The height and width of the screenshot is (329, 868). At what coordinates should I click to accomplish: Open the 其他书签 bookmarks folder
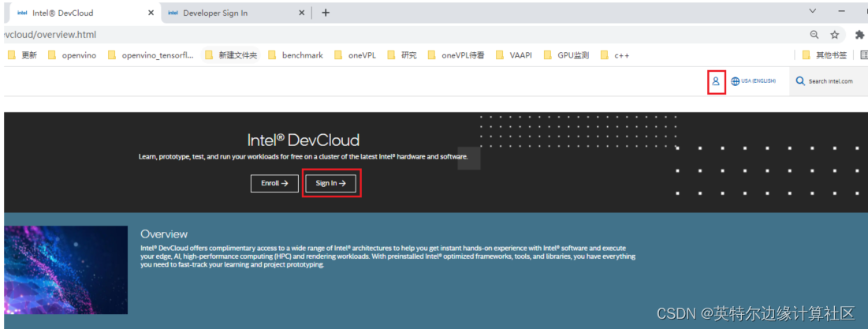(x=825, y=55)
